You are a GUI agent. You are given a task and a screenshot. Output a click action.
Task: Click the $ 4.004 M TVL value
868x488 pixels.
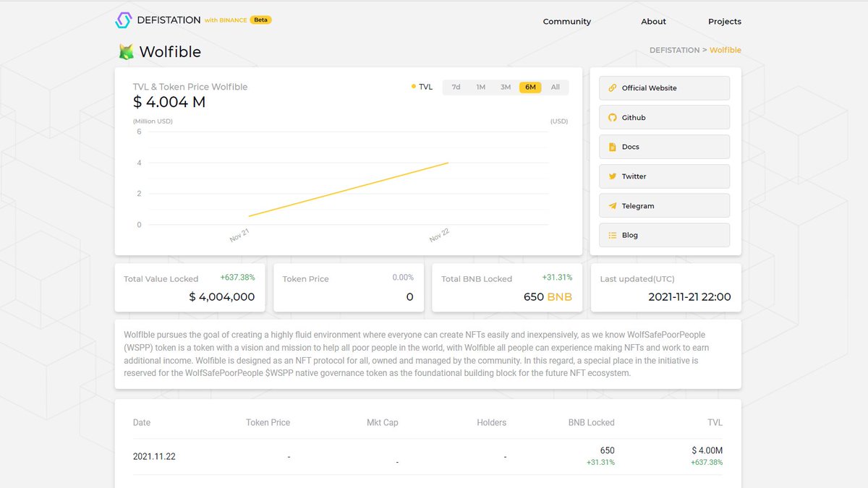pos(169,102)
